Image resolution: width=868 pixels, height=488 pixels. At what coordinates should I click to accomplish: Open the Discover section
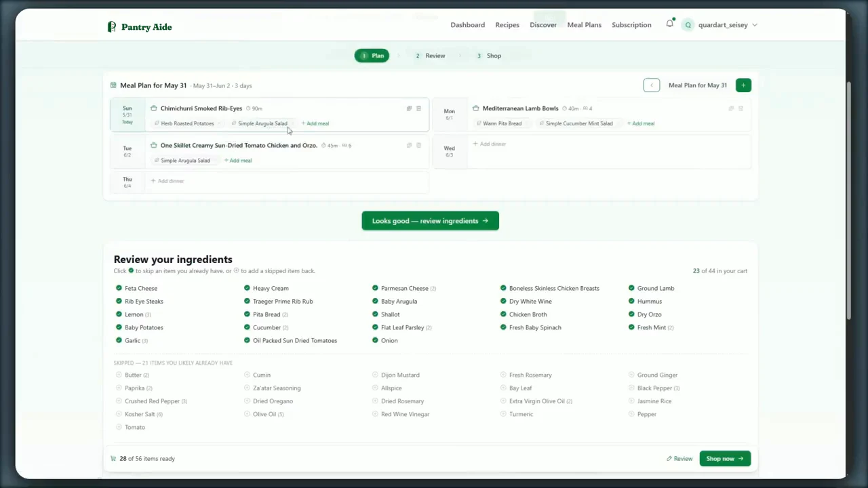[x=543, y=25]
